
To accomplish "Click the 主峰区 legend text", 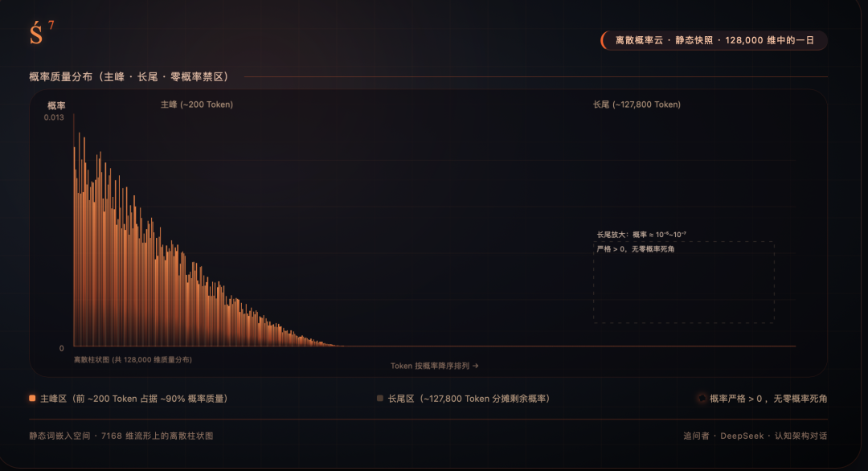I will (x=134, y=399).
